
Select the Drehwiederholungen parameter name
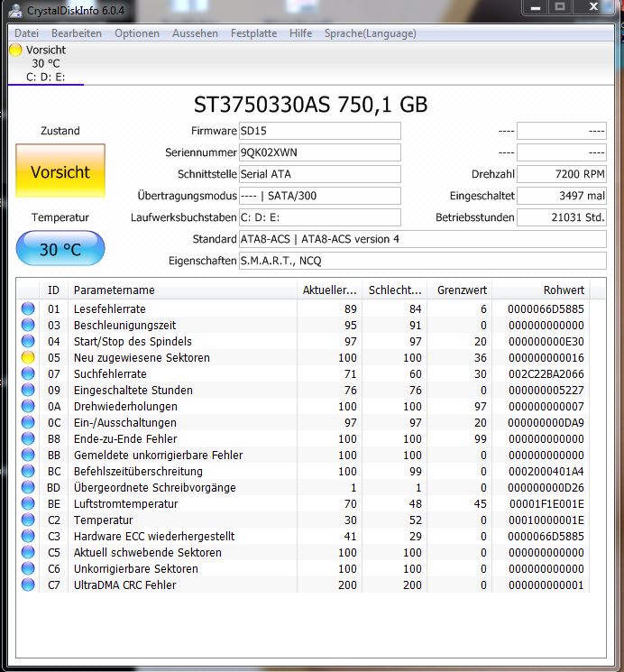click(125, 406)
